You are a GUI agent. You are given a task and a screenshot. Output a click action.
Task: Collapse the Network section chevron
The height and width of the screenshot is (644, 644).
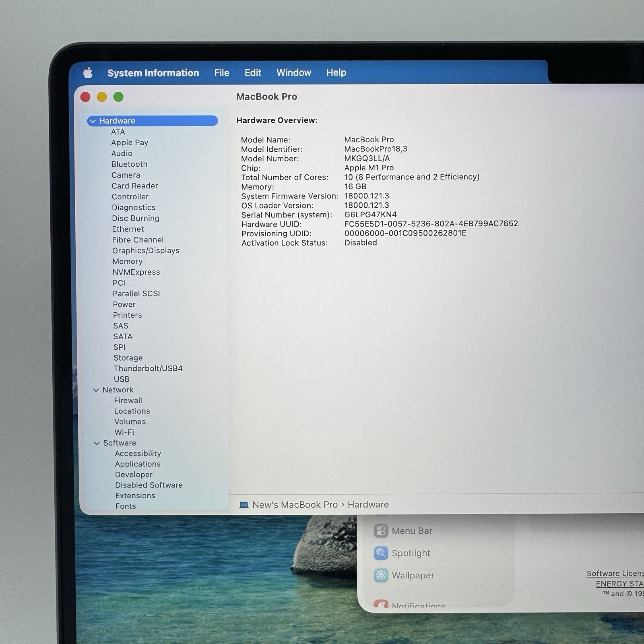[96, 390]
